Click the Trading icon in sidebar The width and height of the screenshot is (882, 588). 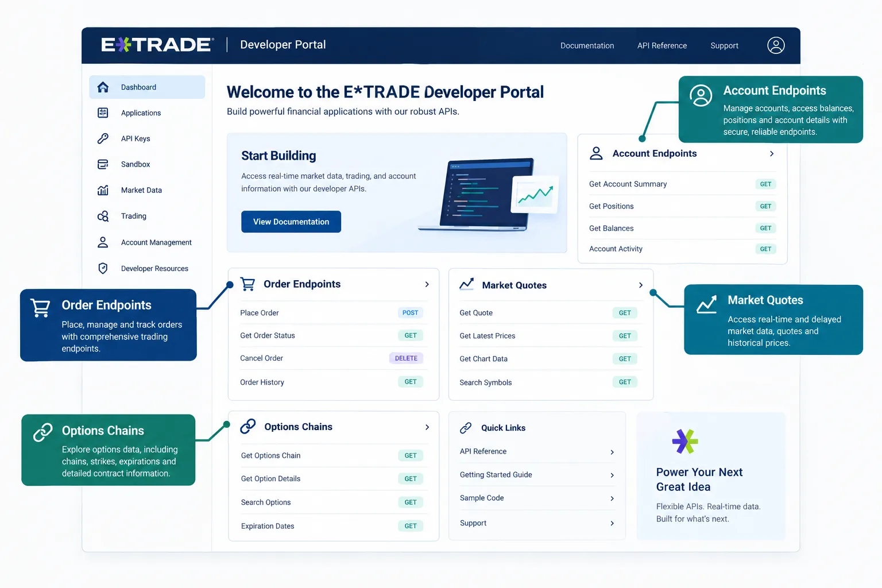(x=103, y=216)
